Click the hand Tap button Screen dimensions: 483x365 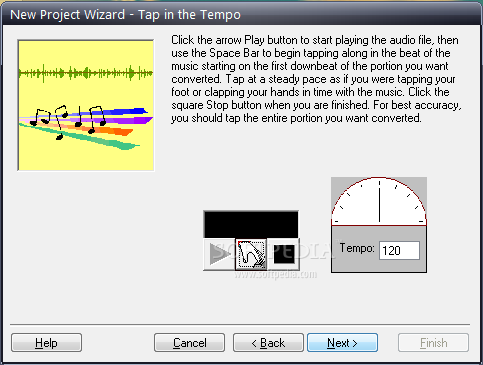pyautogui.click(x=251, y=254)
